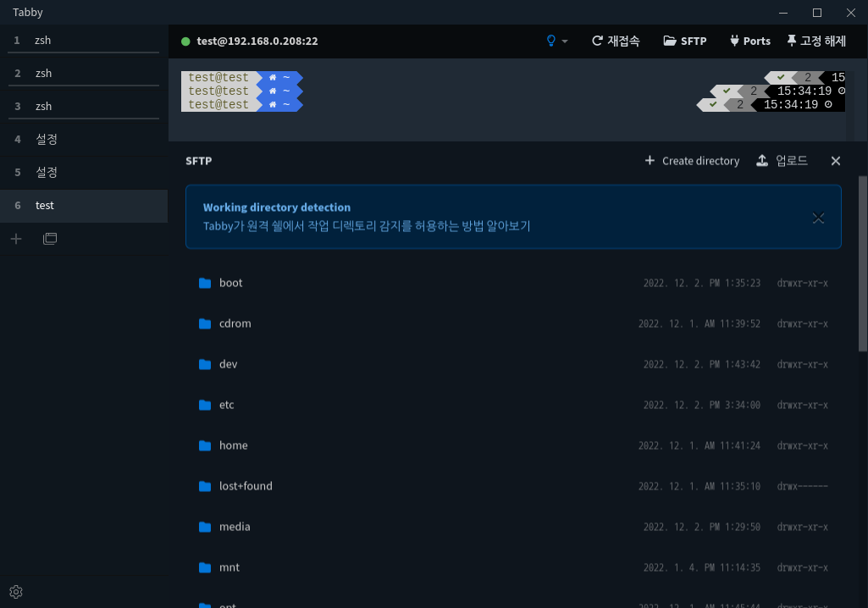Click the split-layout icon next to plus
This screenshot has width=868, height=608.
pyautogui.click(x=50, y=238)
